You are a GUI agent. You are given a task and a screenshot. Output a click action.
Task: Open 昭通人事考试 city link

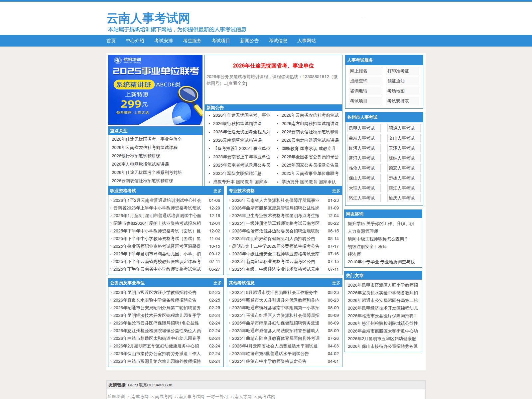pyautogui.click(x=404, y=128)
